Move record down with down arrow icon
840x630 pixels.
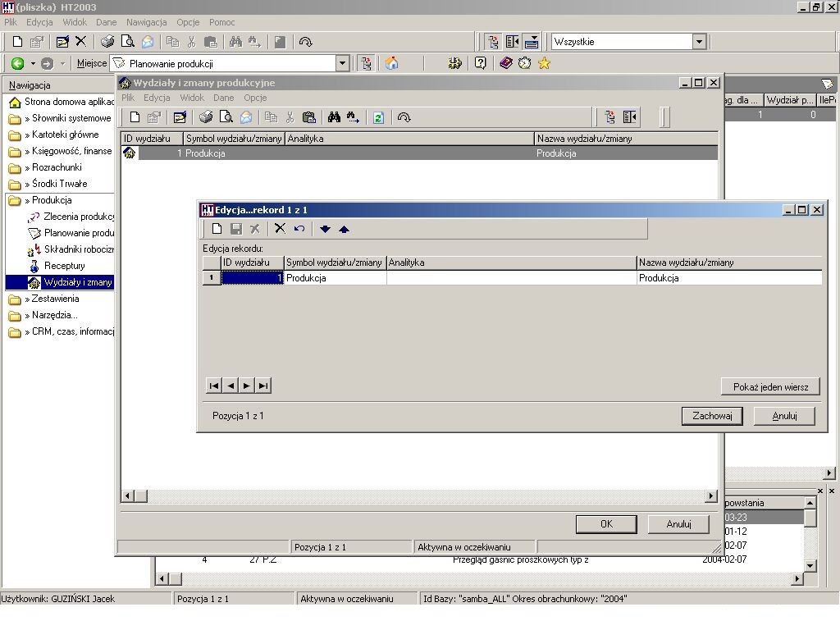coord(325,230)
